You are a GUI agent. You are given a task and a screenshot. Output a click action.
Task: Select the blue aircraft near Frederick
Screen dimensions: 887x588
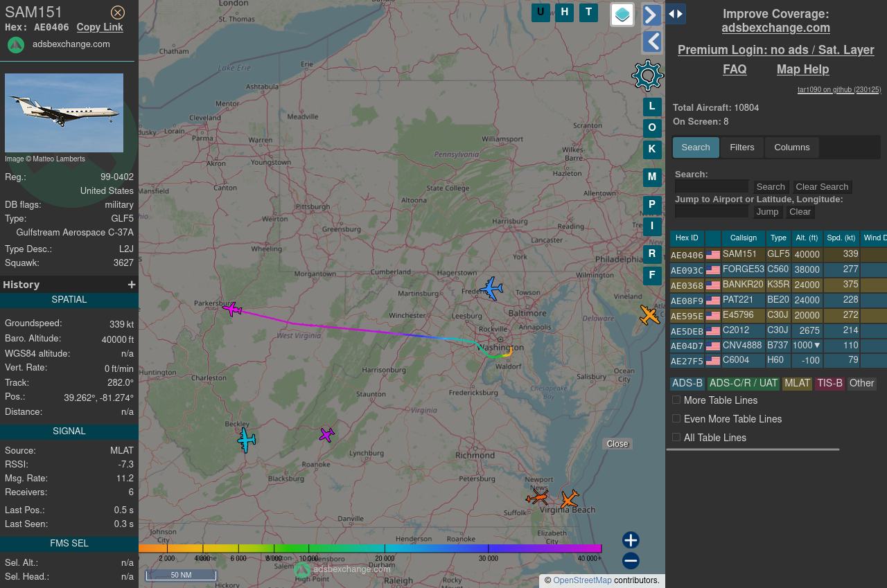[x=491, y=288]
